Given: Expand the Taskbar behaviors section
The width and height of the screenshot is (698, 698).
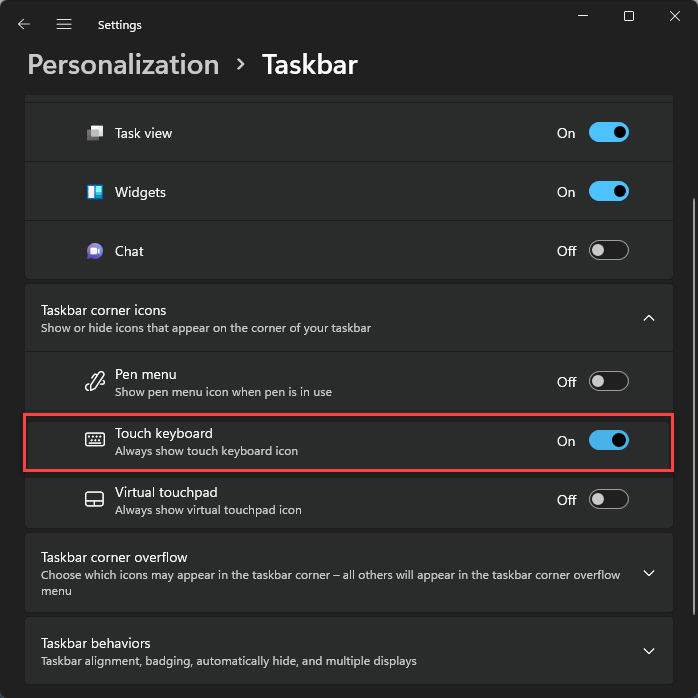Looking at the screenshot, I should tap(649, 651).
